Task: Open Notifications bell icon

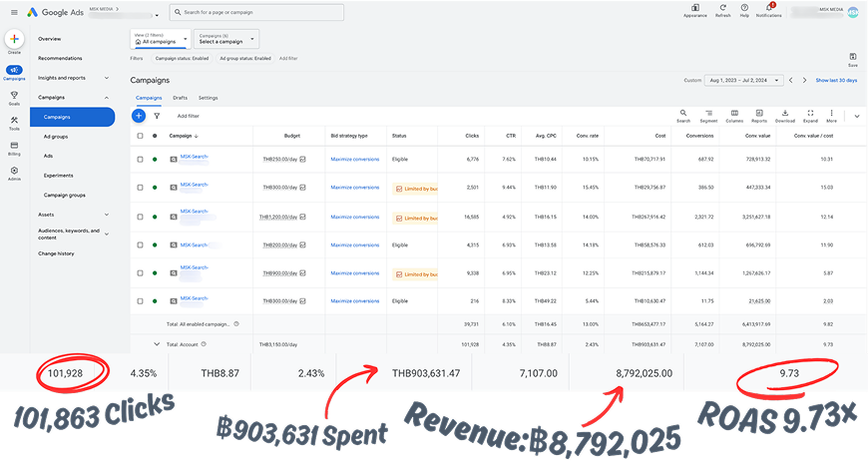Action: coord(768,10)
